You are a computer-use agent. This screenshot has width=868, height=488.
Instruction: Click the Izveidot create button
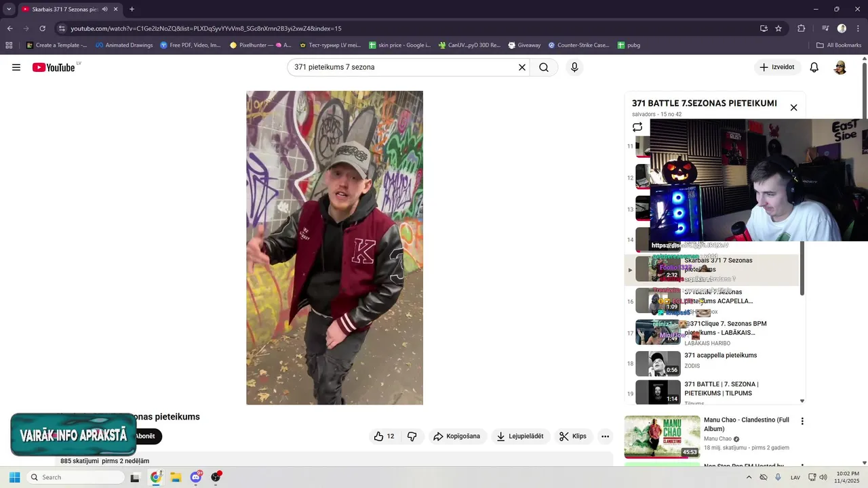click(x=777, y=67)
